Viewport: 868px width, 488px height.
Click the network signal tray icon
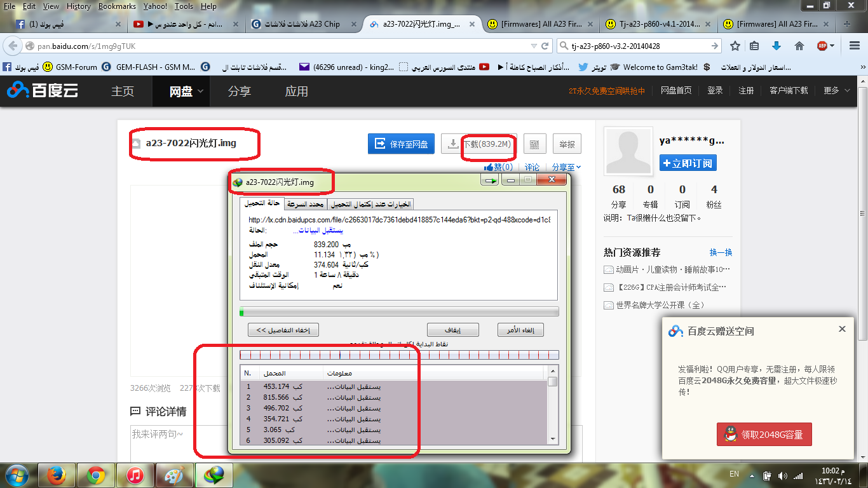(x=798, y=475)
